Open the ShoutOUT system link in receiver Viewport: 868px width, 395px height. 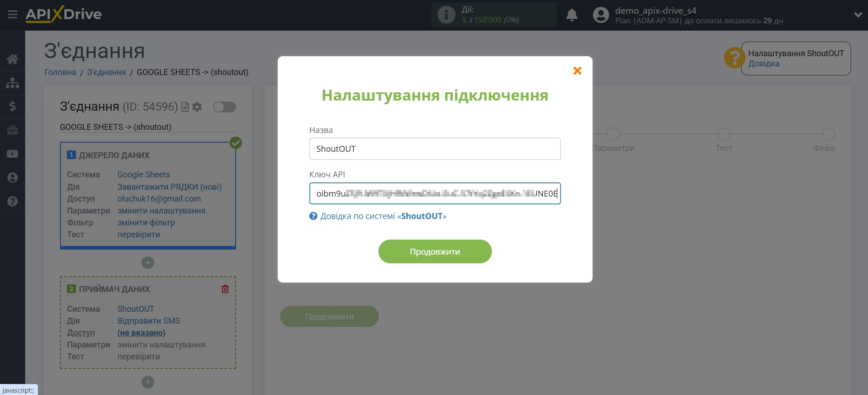coord(135,309)
